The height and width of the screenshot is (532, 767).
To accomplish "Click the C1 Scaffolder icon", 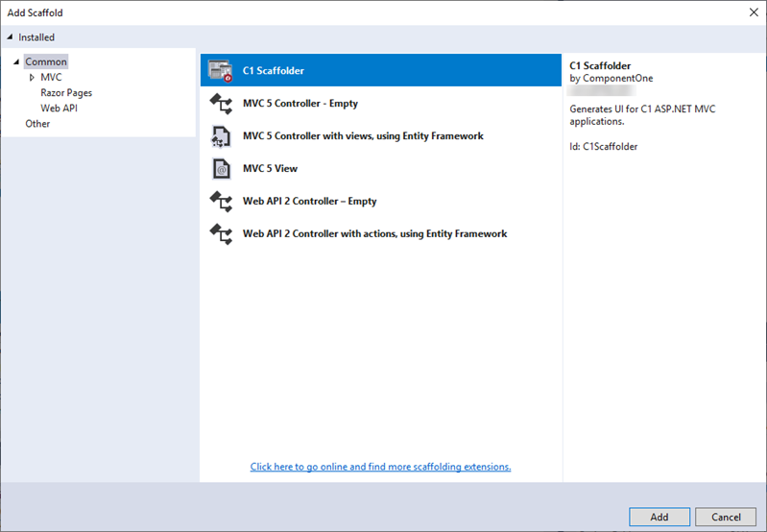I will click(221, 71).
